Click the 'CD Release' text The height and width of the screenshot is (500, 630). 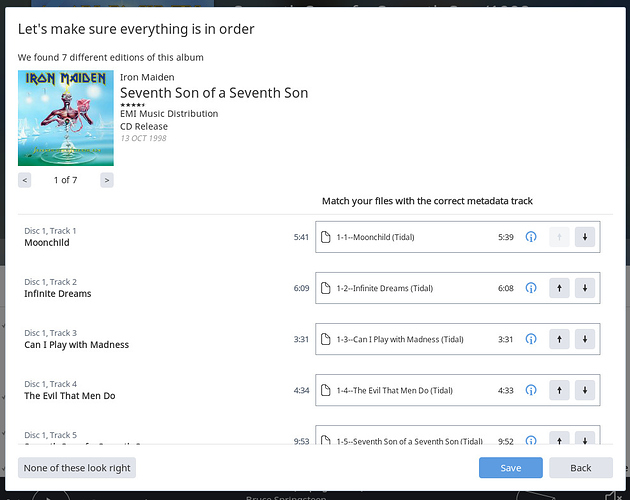click(x=144, y=127)
